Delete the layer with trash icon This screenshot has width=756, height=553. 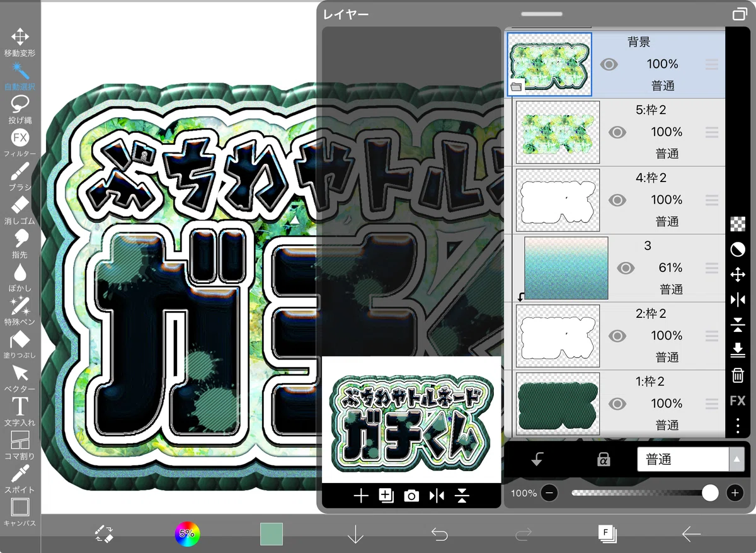click(738, 376)
